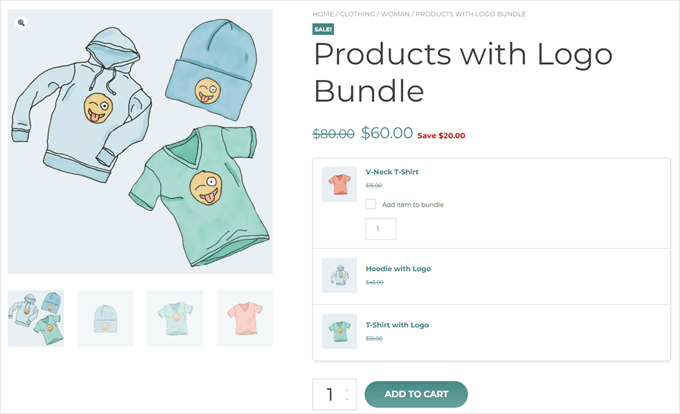Decrease cart quantity with down arrow
This screenshot has height=414, width=680.
(x=346, y=399)
